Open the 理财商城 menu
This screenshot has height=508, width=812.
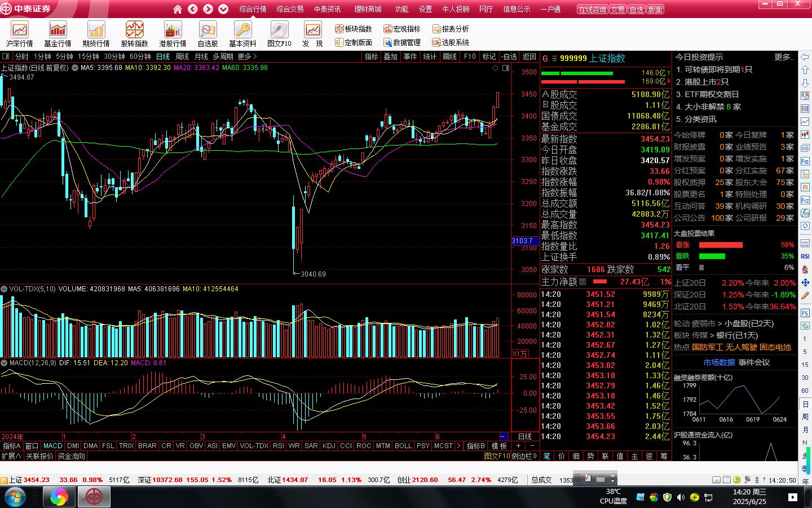(368, 9)
